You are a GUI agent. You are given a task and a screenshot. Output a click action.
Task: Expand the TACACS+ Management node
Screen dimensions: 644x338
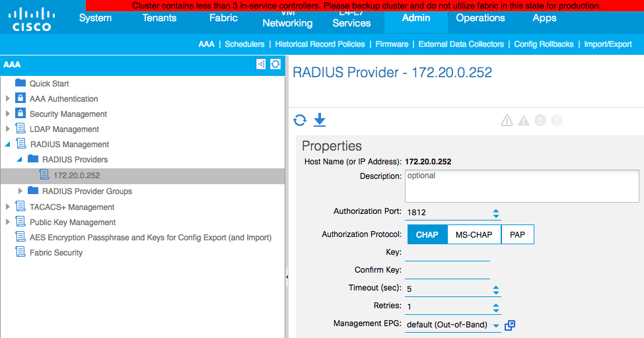coord(8,207)
